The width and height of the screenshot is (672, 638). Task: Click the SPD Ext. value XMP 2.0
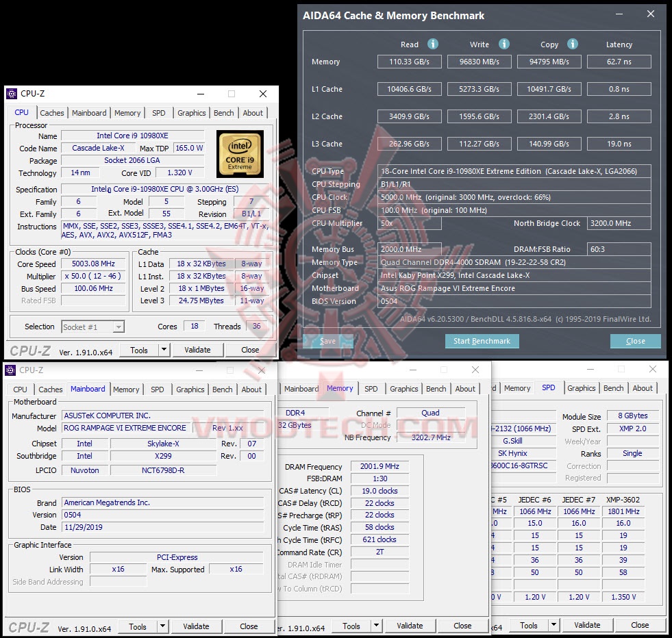632,429
